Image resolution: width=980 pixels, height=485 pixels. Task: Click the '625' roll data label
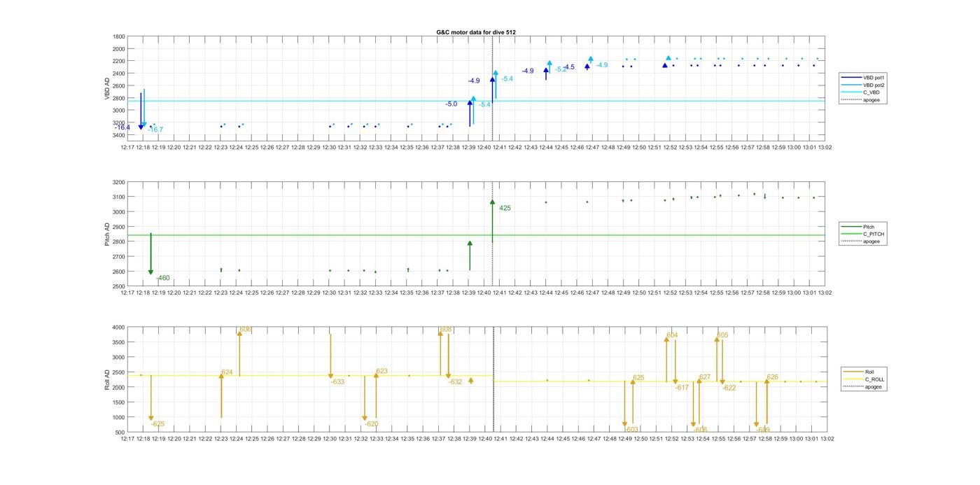[x=638, y=378]
